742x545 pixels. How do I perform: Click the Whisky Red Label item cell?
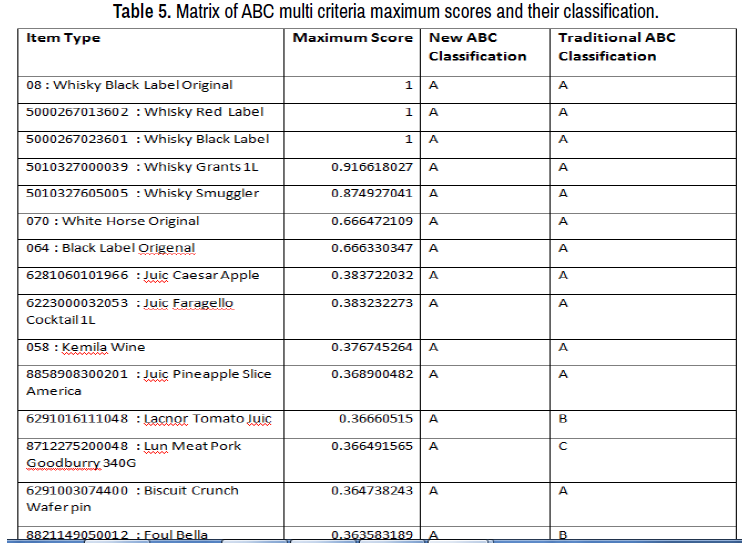point(144,112)
